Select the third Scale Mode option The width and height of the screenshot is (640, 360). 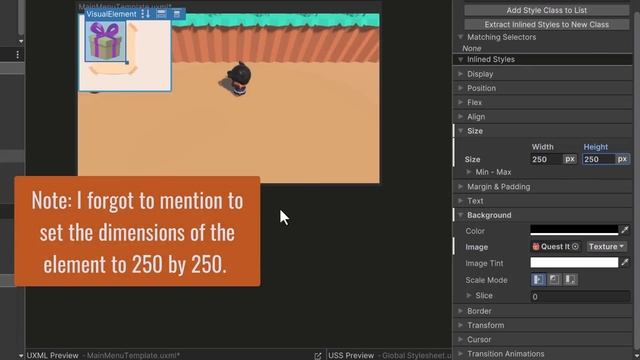570,280
